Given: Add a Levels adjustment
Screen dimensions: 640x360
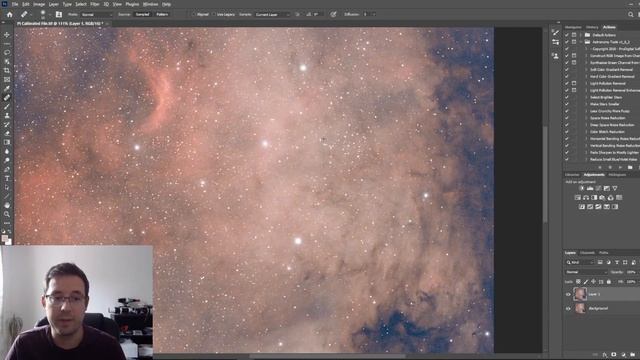Looking at the screenshot, I should tap(590, 188).
